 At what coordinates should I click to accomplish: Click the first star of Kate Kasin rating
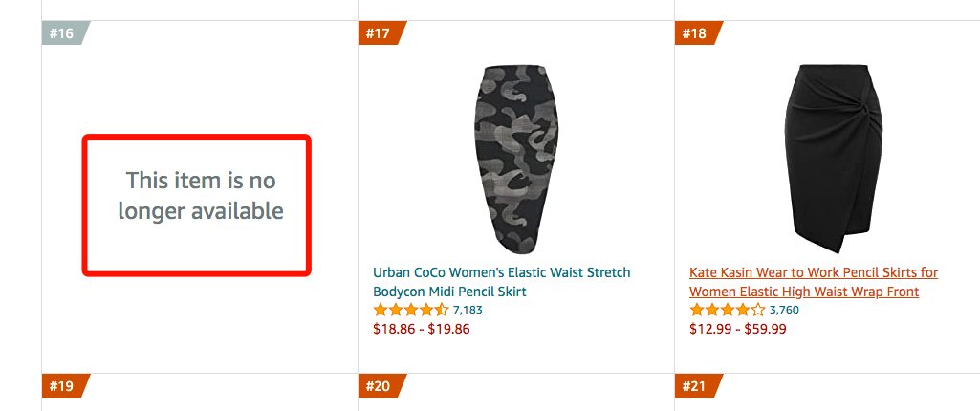pyautogui.click(x=697, y=310)
